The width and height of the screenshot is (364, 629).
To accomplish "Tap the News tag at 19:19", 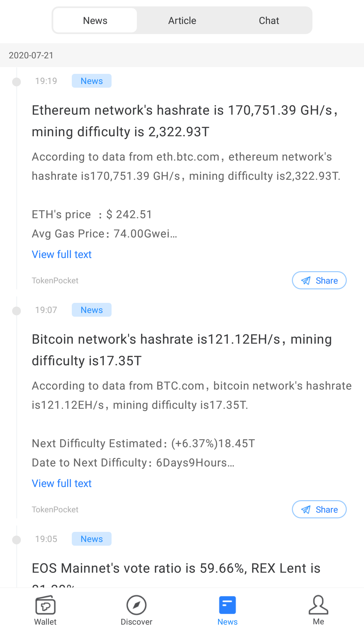I will [92, 81].
